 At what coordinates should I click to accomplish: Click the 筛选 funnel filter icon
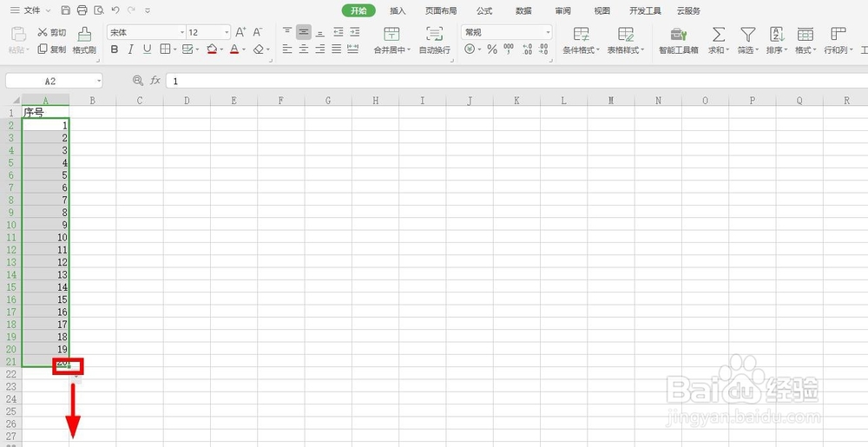tap(748, 35)
